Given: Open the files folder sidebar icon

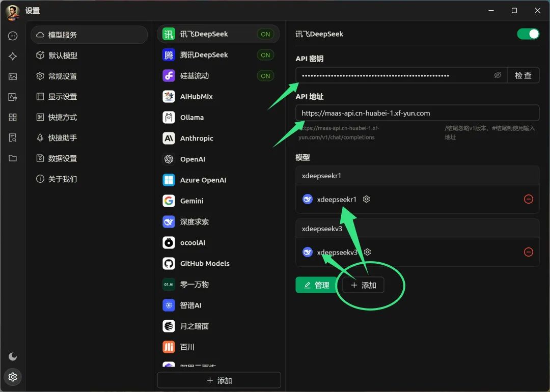Looking at the screenshot, I should [x=13, y=158].
